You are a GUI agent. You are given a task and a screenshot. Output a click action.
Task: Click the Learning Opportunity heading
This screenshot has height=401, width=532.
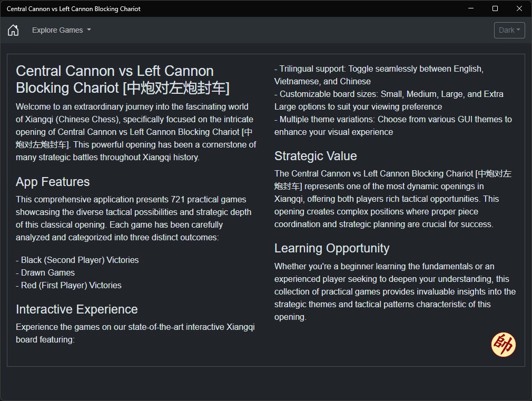(x=332, y=248)
